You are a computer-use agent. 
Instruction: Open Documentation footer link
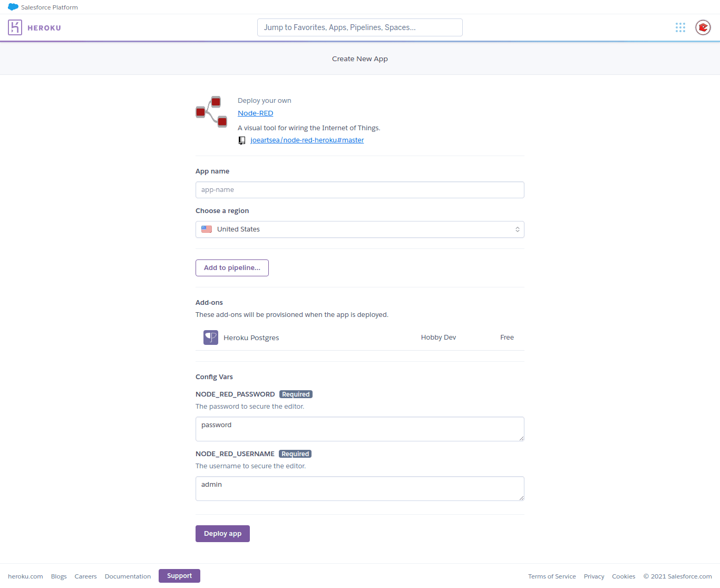(x=128, y=576)
